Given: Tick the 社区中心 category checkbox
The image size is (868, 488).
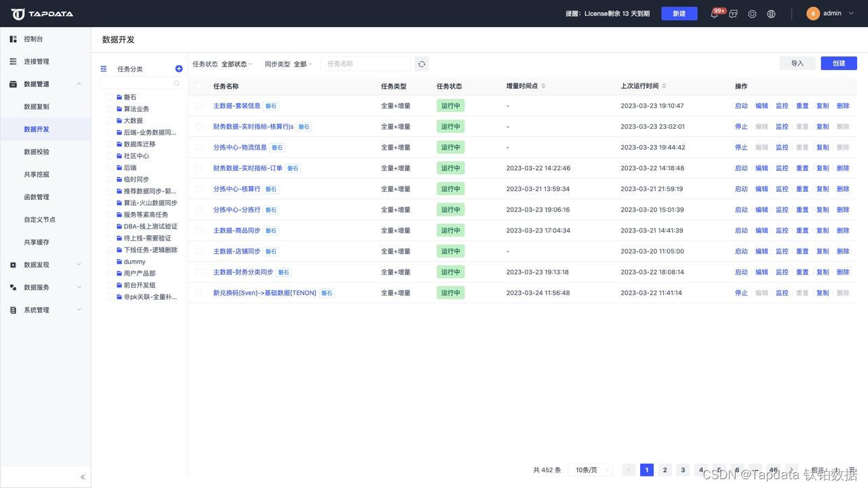Looking at the screenshot, I should 110,156.
